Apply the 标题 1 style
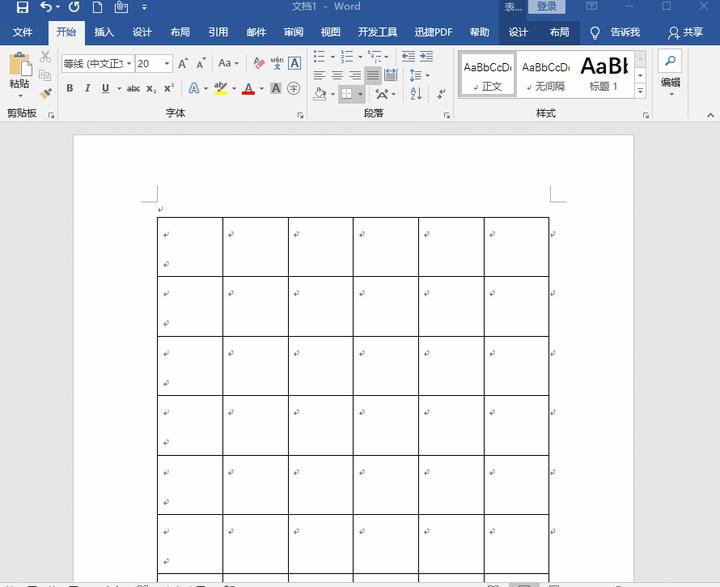 point(603,74)
